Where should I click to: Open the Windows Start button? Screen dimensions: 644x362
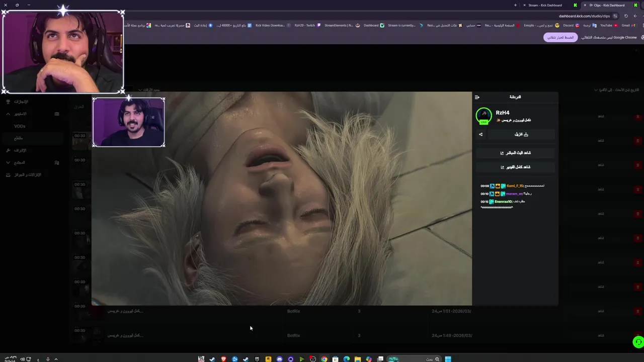coord(448,359)
